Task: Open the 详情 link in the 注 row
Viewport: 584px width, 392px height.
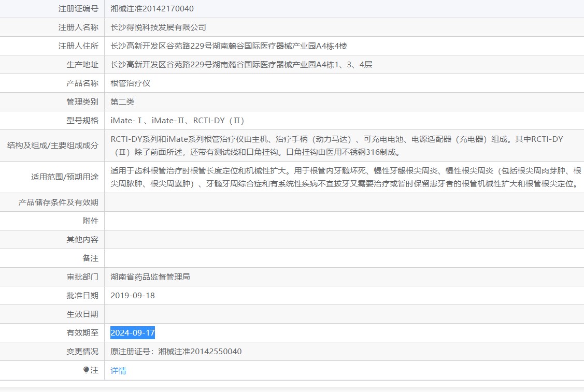Action: (x=118, y=370)
